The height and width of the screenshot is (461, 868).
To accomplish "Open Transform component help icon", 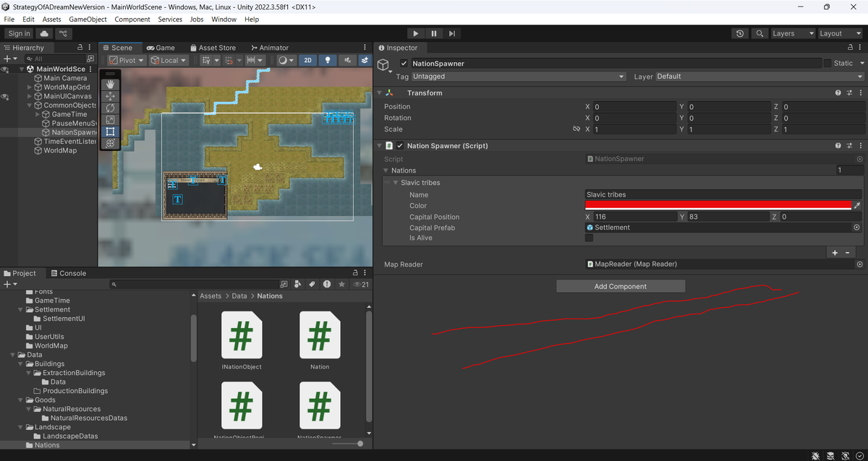I will tap(838, 93).
